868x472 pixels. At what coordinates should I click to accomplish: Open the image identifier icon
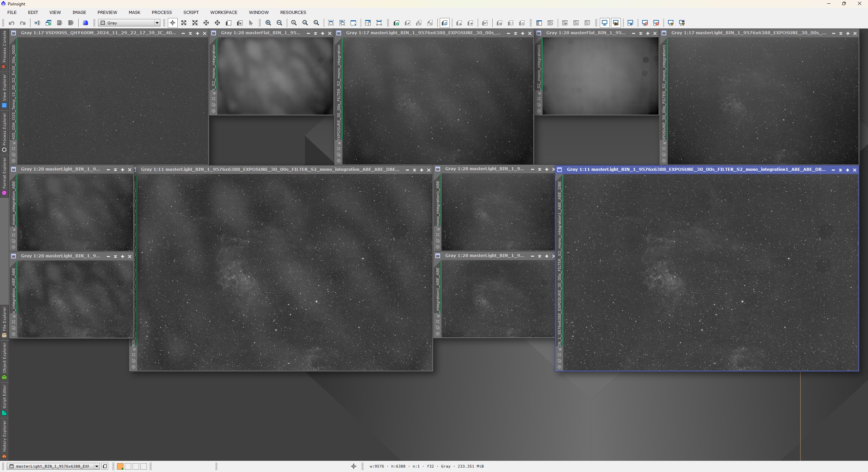click(37, 23)
